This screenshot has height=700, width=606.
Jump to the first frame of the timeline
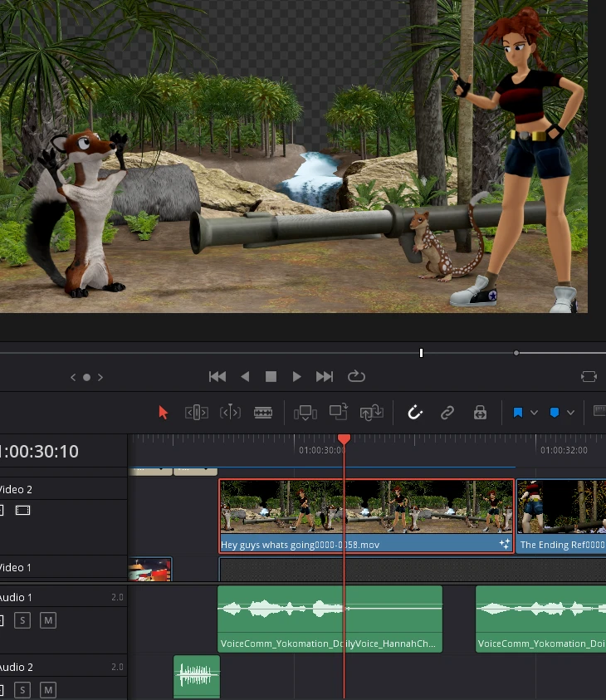tap(217, 377)
